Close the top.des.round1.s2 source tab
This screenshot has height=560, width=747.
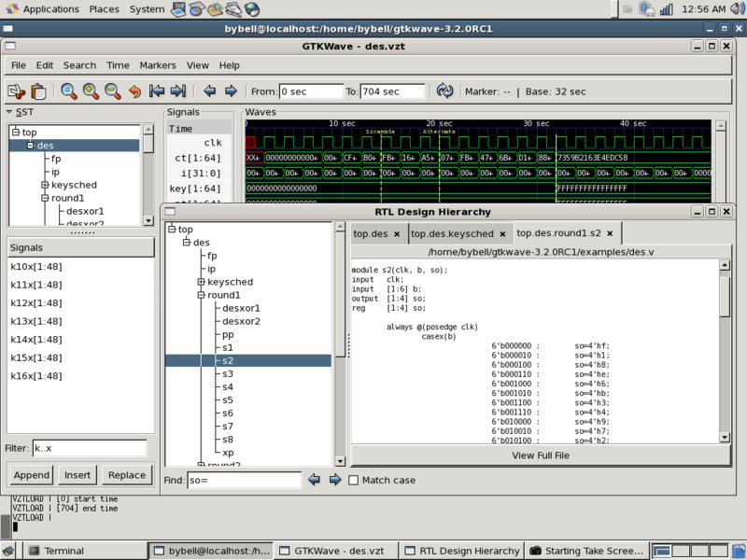click(x=610, y=233)
